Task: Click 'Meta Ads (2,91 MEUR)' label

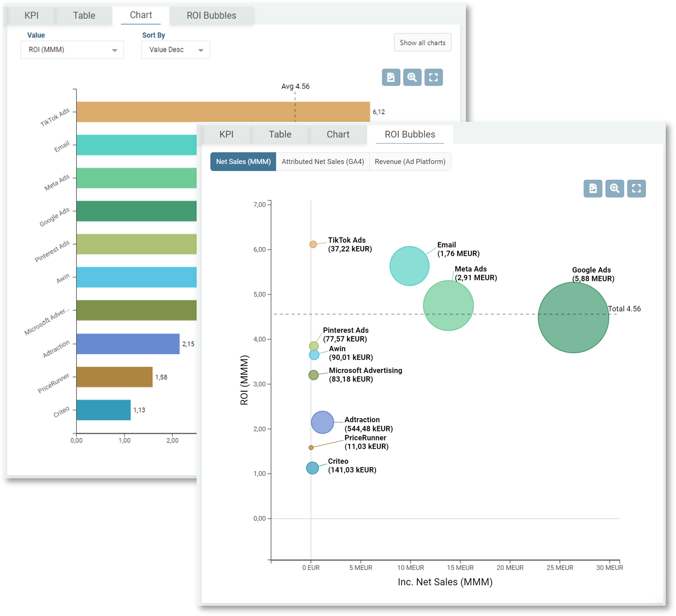Action: pyautogui.click(x=476, y=273)
